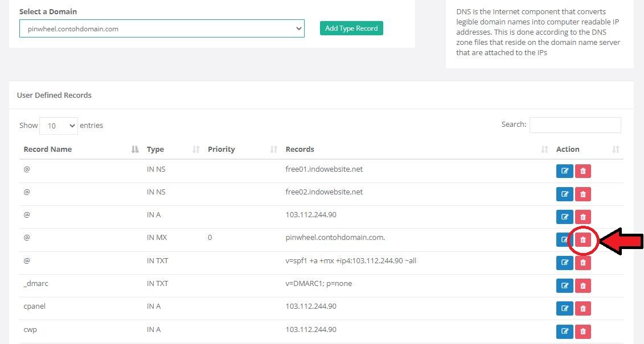
Task: Open the Select a Domain dropdown
Action: [162, 28]
